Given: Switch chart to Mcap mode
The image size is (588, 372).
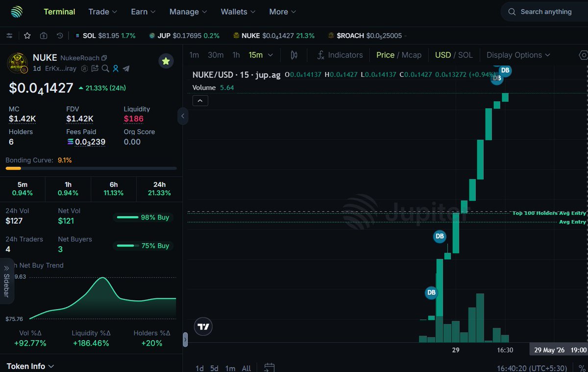Looking at the screenshot, I should point(412,55).
